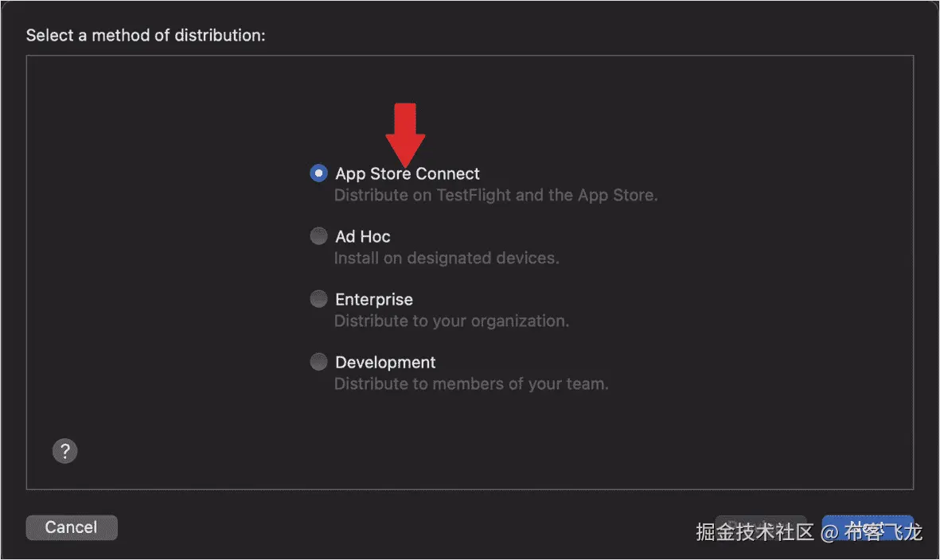
Task: Click "Install on designated devices" description
Action: coord(447,258)
